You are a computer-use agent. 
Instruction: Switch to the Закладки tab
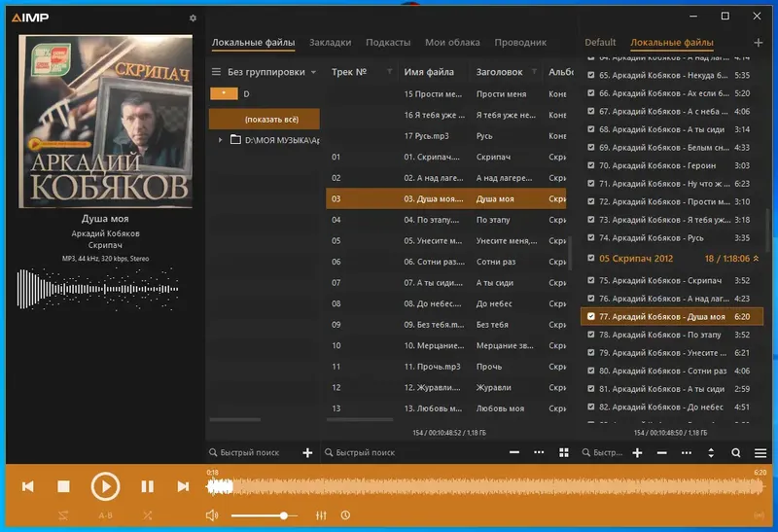(330, 43)
